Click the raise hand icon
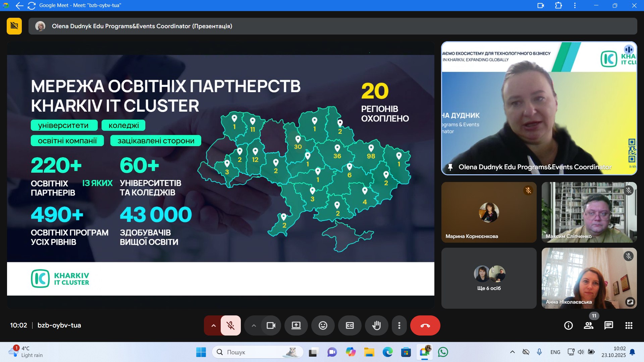Viewport: 644px width, 362px height. click(376, 325)
